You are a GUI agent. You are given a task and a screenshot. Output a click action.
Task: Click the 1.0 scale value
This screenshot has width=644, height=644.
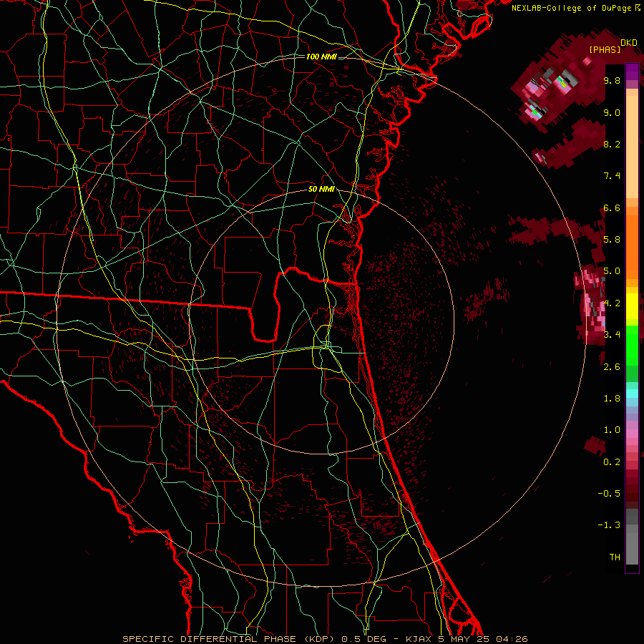[612, 429]
